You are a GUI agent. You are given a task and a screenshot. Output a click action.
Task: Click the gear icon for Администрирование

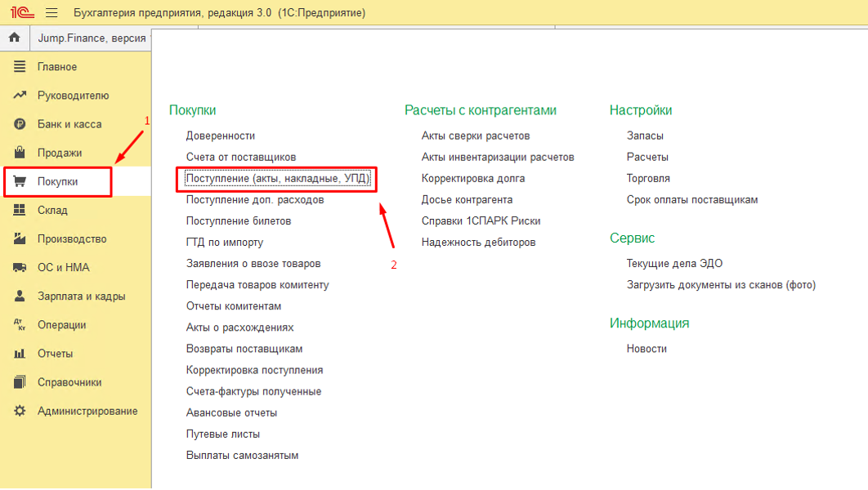[x=20, y=411]
